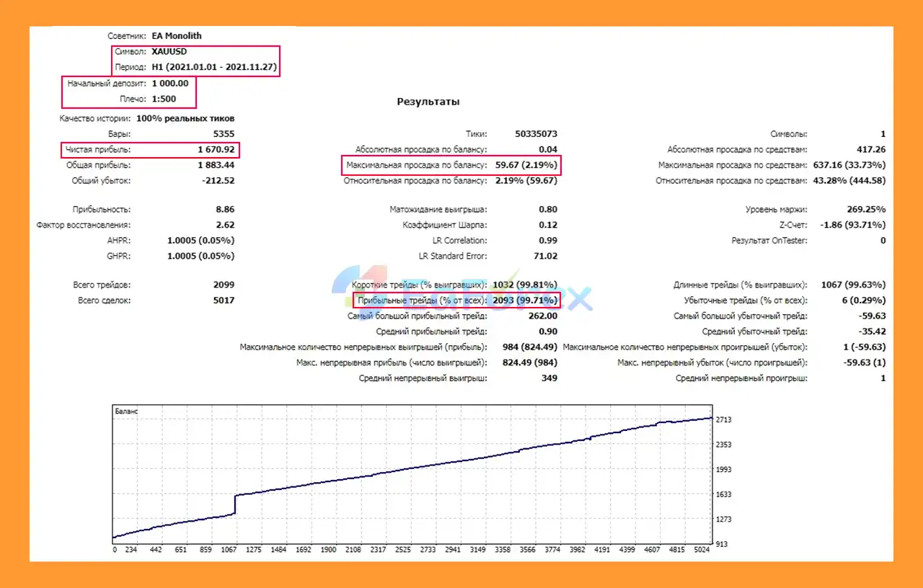Click the 1:500 leverage value
The image size is (923, 588).
pyautogui.click(x=164, y=99)
